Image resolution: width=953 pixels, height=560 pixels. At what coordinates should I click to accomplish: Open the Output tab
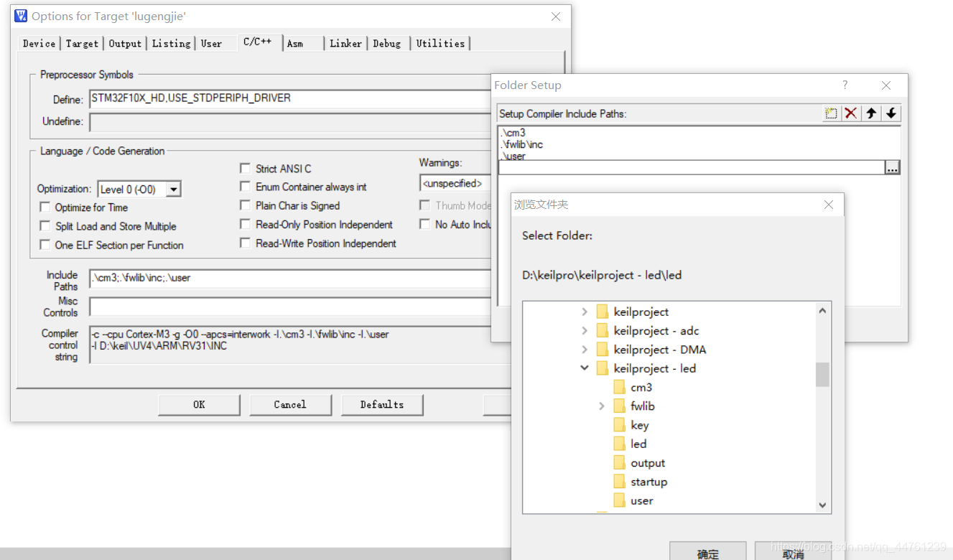125,44
